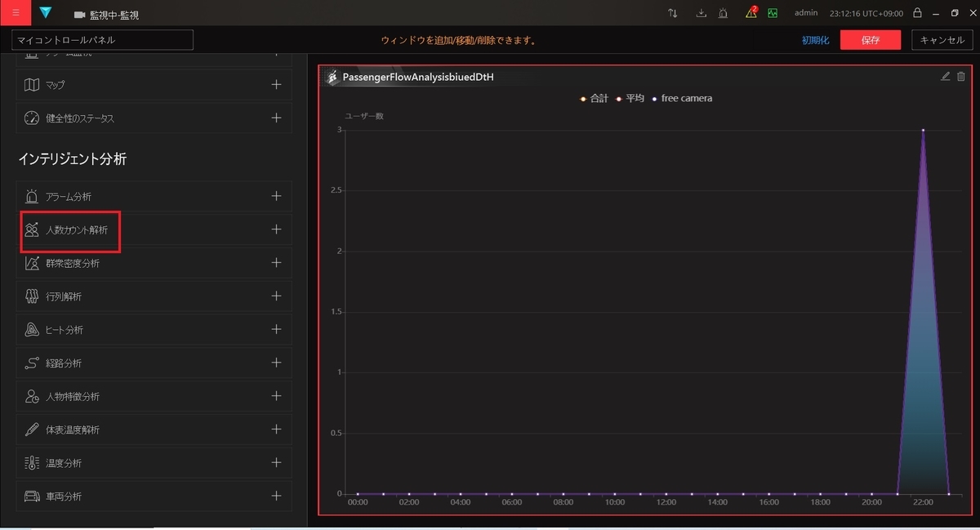The width and height of the screenshot is (980, 530).
Task: Select the マップ list item
Action: point(154,85)
